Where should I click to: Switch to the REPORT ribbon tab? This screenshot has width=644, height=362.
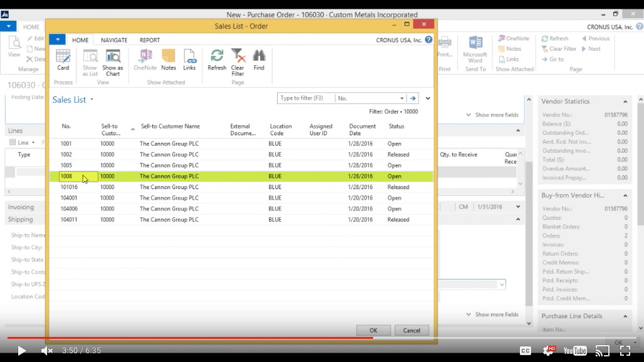(149, 40)
